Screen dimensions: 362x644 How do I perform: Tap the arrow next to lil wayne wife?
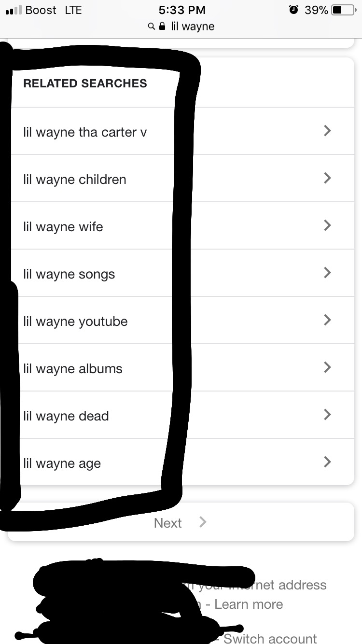[x=327, y=225]
